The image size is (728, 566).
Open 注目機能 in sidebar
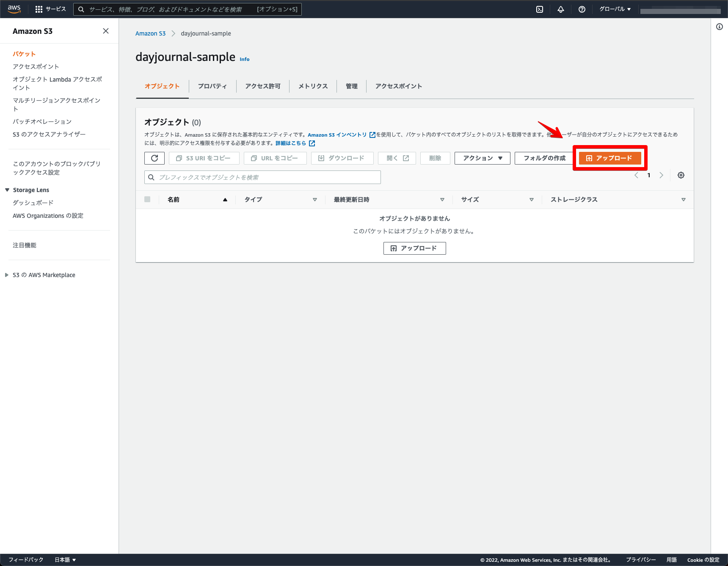(x=25, y=245)
